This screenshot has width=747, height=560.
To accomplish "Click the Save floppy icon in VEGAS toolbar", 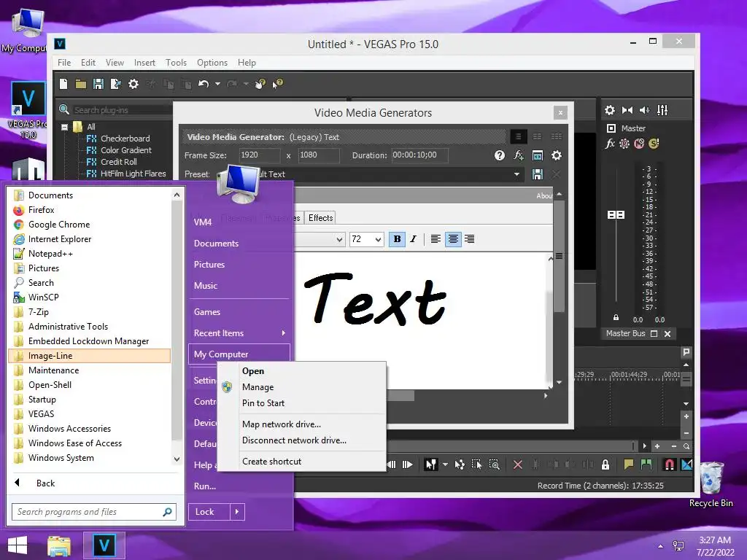I will pyautogui.click(x=98, y=84).
